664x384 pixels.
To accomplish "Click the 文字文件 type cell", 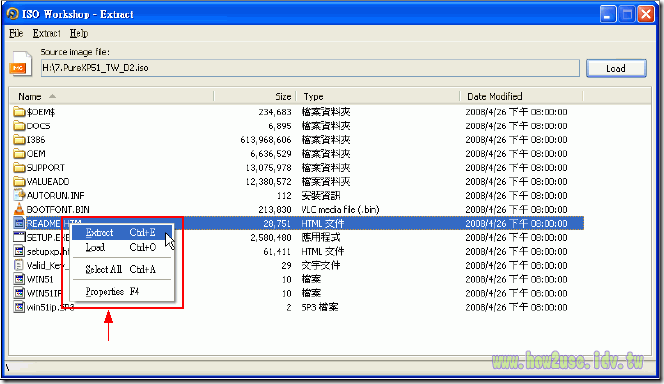I will click(321, 265).
